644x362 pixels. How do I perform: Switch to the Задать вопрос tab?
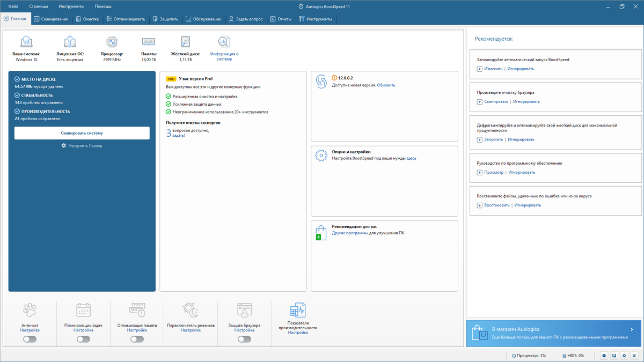(x=246, y=19)
